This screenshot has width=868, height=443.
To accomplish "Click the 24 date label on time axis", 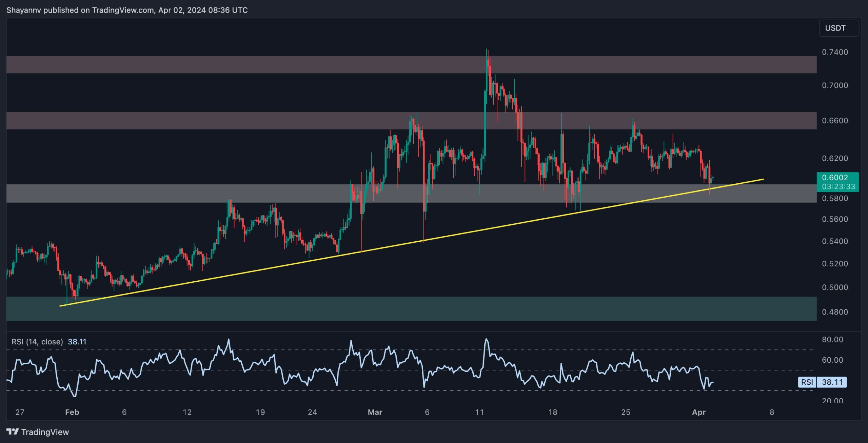I will pos(312,412).
